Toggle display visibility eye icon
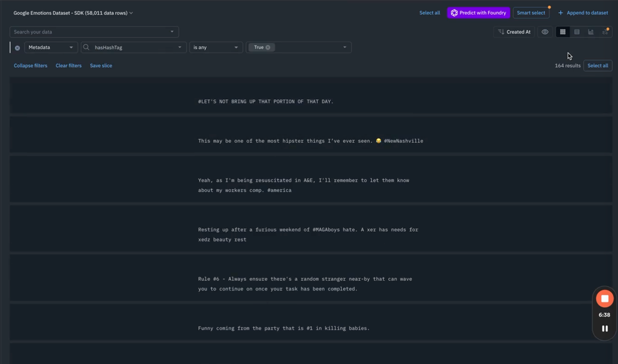The width and height of the screenshot is (618, 364). (545, 32)
